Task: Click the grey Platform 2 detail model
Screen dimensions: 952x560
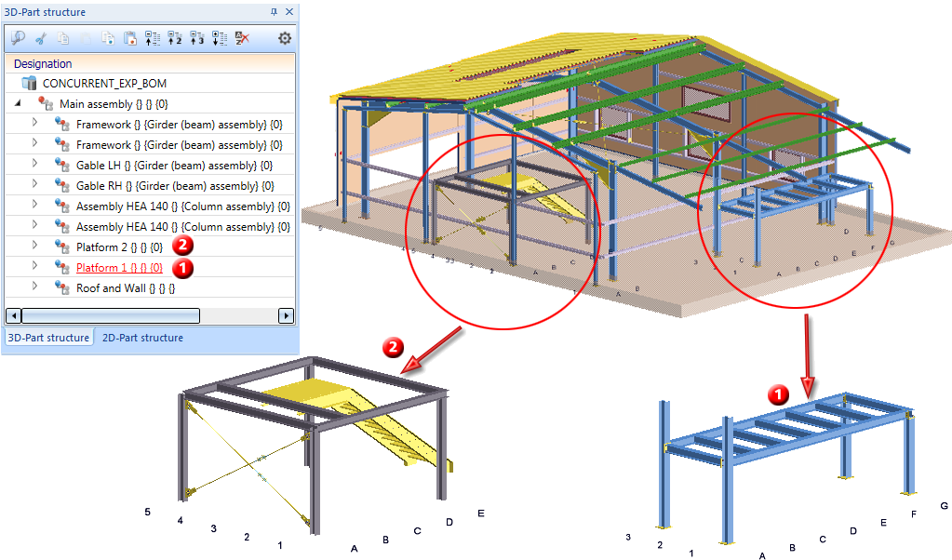Action: click(x=314, y=445)
